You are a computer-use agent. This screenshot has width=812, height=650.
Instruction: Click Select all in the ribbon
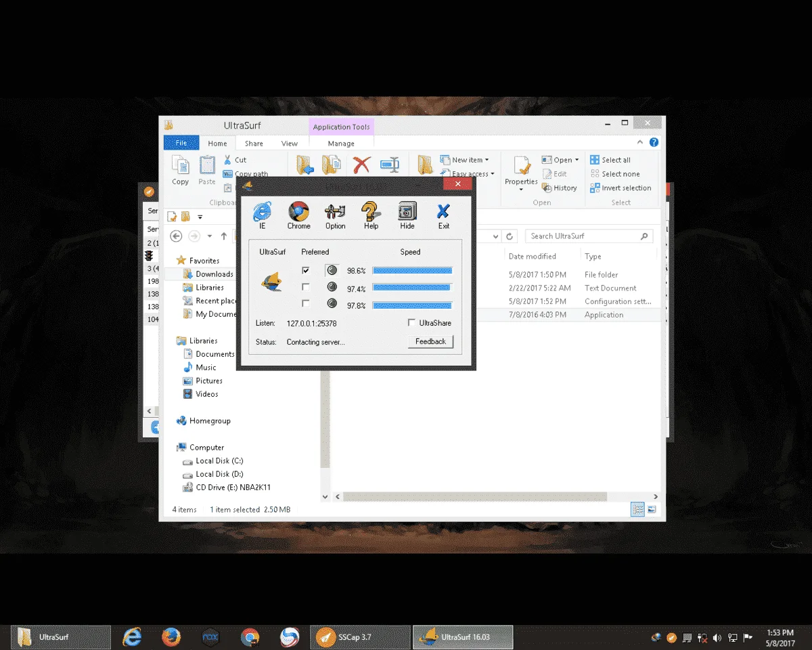[610, 160]
